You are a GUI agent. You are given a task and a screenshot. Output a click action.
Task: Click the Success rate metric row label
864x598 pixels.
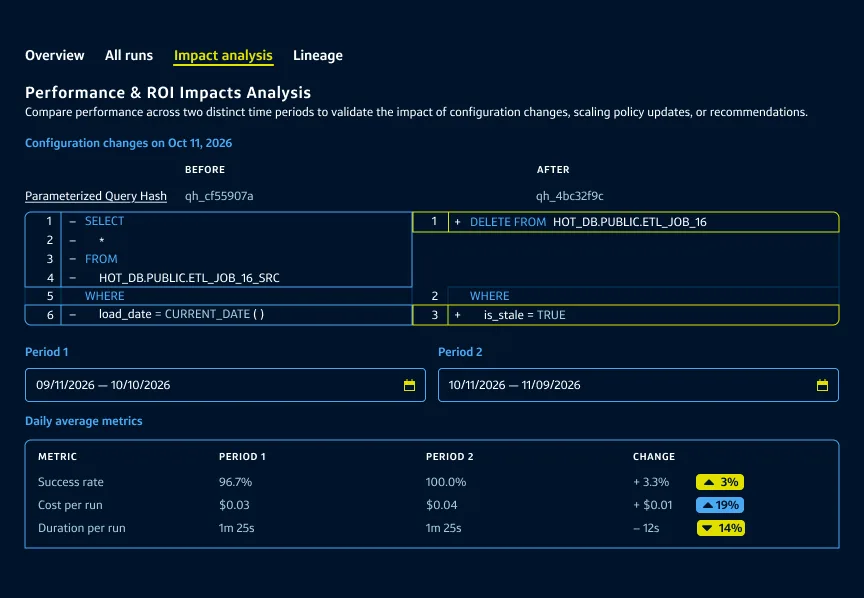click(x=71, y=482)
